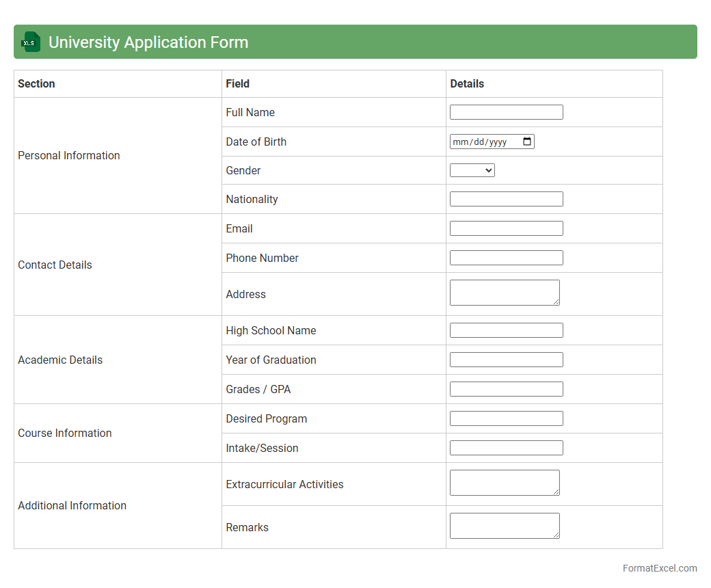
Task: Expand the Gender dropdown
Action: (472, 170)
